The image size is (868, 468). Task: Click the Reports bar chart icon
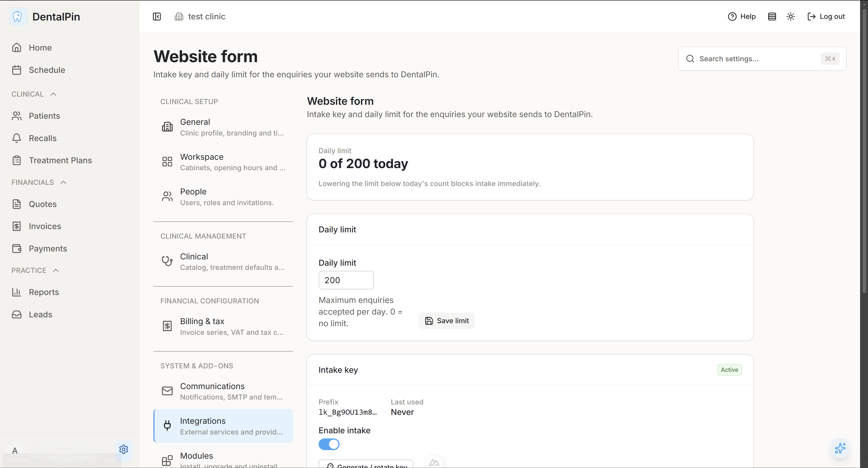pyautogui.click(x=17, y=292)
